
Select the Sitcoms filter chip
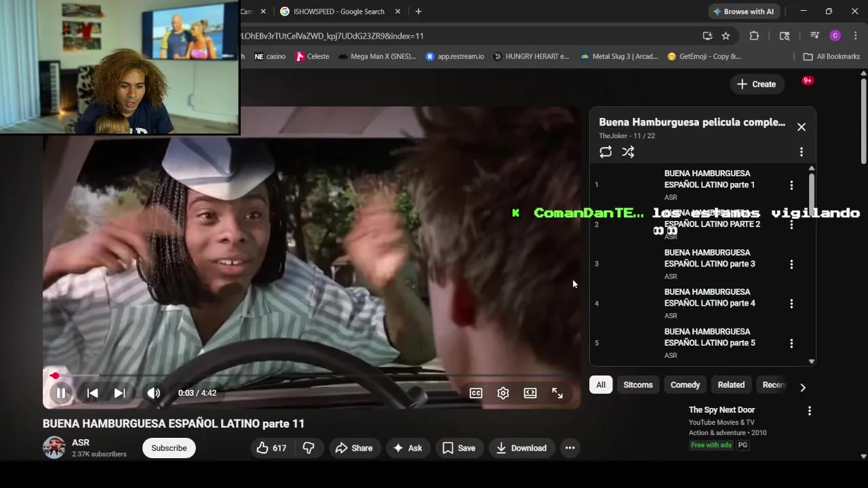[x=638, y=385]
